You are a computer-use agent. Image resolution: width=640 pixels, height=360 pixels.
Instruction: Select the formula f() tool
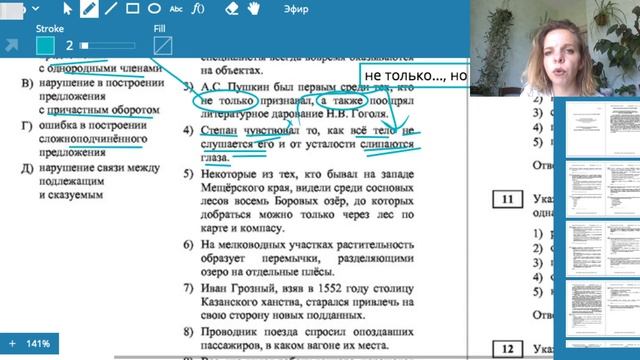pos(198,9)
